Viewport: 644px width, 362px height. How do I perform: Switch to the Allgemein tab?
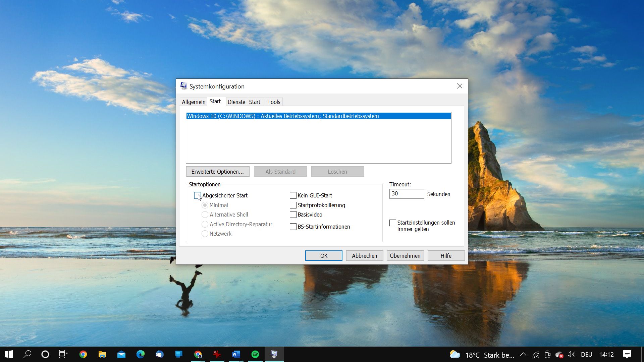pos(193,102)
